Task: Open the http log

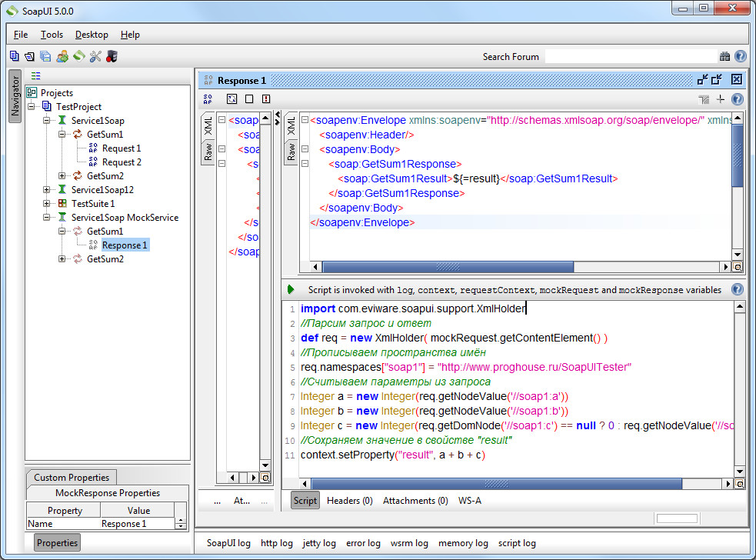Action: [x=277, y=543]
